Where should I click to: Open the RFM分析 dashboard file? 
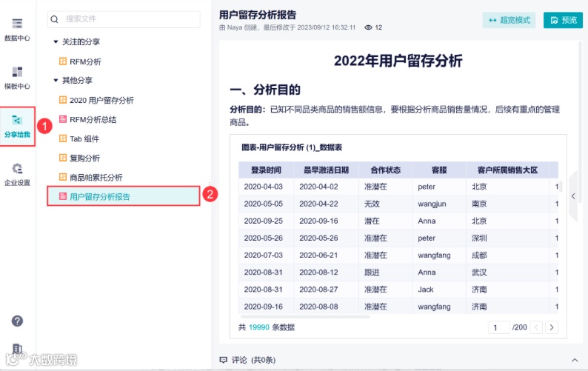point(85,61)
